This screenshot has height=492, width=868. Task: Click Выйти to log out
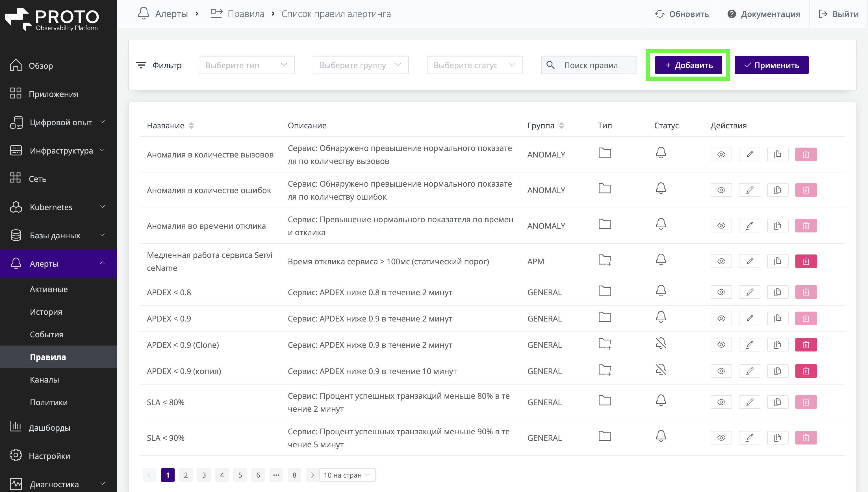pos(839,14)
